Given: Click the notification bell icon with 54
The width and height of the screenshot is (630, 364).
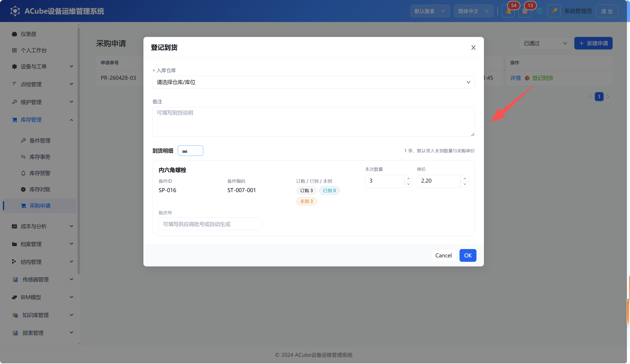Looking at the screenshot, I should click(x=508, y=11).
